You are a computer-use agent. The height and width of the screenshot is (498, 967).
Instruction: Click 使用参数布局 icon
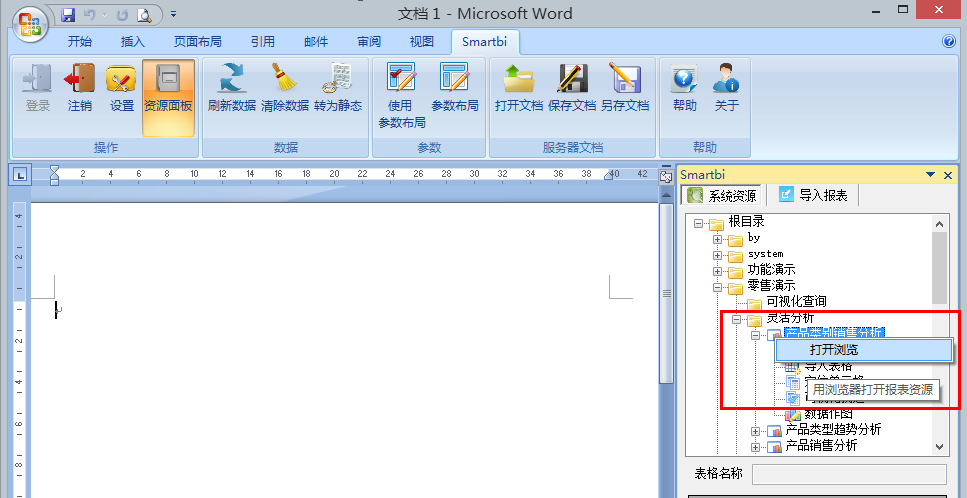(x=401, y=78)
